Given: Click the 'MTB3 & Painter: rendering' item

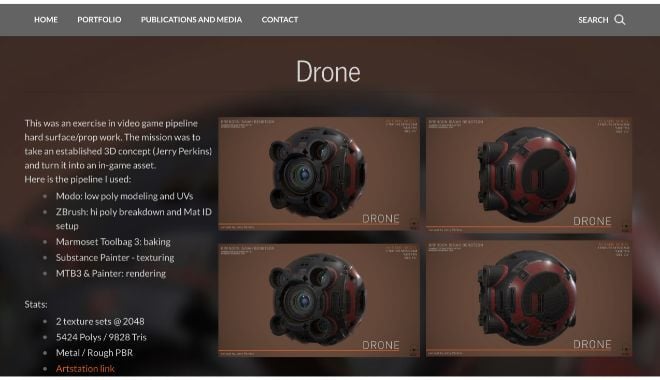Looking at the screenshot, I should pyautogui.click(x=111, y=274).
